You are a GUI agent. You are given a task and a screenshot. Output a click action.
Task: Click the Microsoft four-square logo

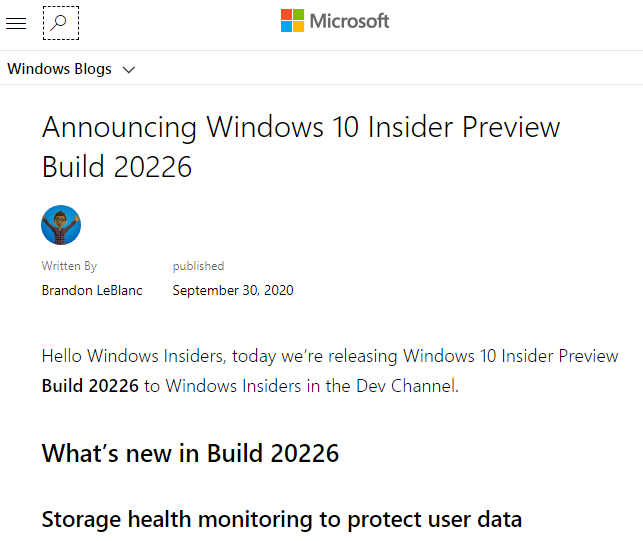(x=292, y=21)
